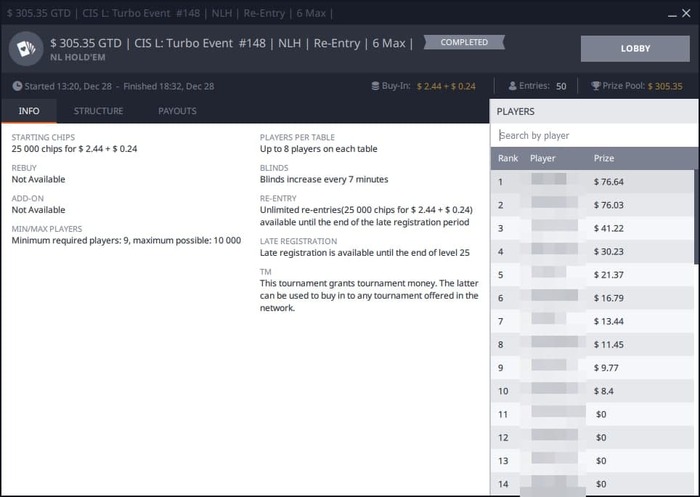Click the MIN/MAX PLAYERS label
Viewport: 700px width, 497px height.
(x=47, y=229)
